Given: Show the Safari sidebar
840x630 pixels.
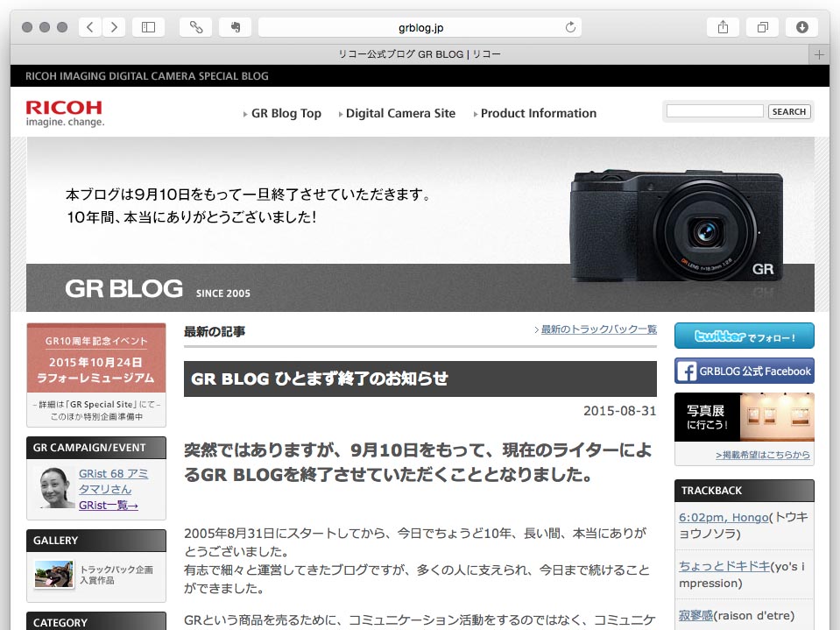Looking at the screenshot, I should pyautogui.click(x=148, y=27).
